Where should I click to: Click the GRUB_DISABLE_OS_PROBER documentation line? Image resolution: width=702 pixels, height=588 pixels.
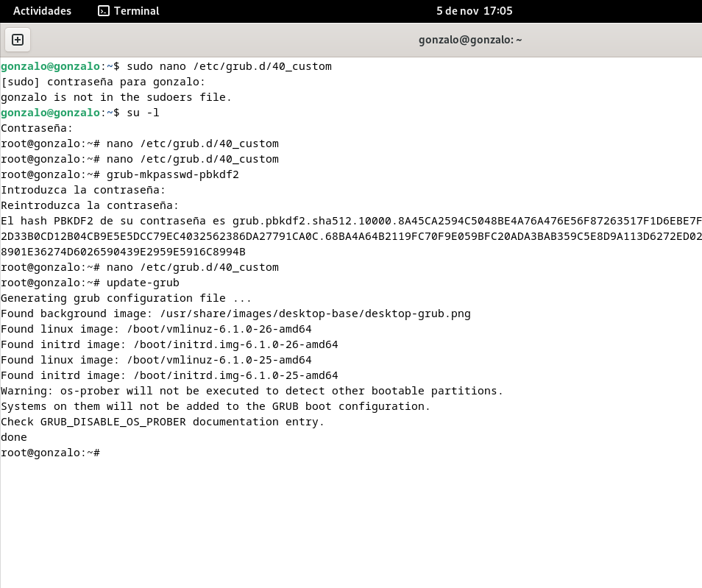pyautogui.click(x=160, y=422)
